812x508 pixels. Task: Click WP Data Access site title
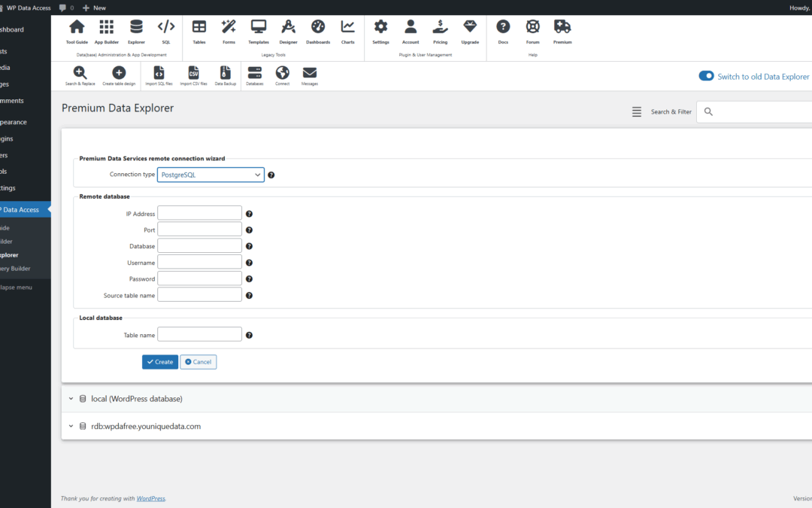(x=28, y=8)
